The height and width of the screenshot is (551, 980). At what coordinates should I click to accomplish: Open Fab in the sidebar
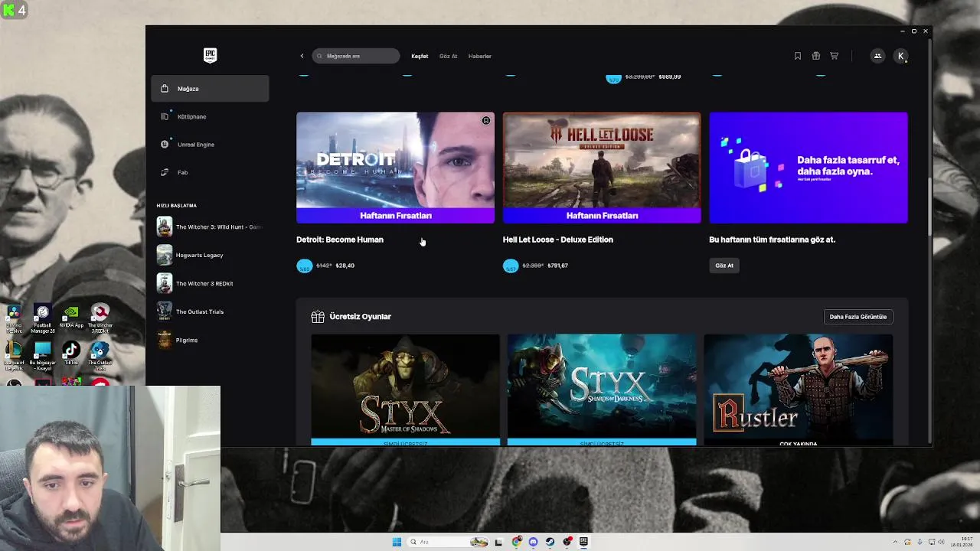210,172
